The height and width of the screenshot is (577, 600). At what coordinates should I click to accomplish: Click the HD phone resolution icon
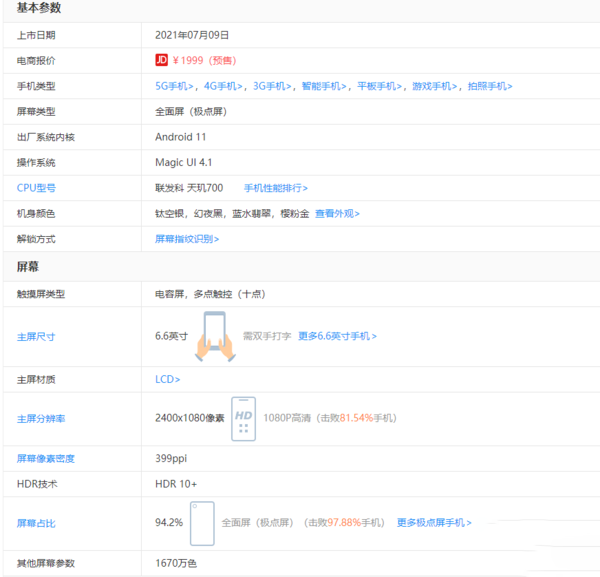coord(243,418)
